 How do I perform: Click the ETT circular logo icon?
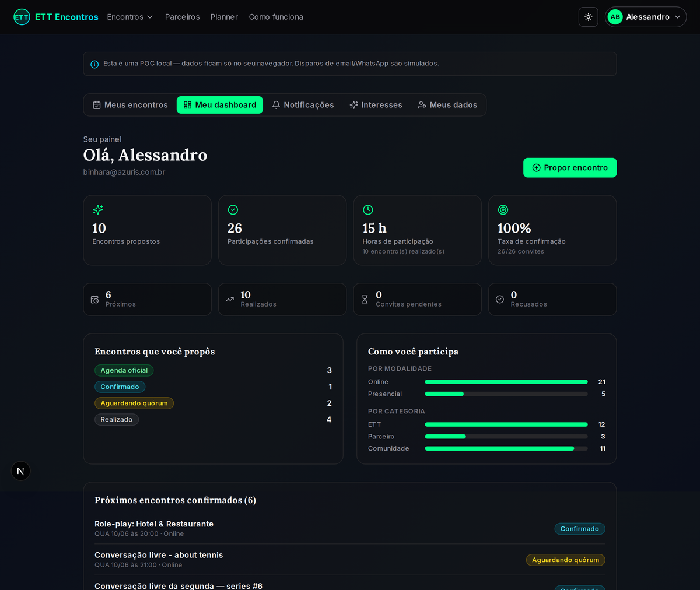[22, 17]
